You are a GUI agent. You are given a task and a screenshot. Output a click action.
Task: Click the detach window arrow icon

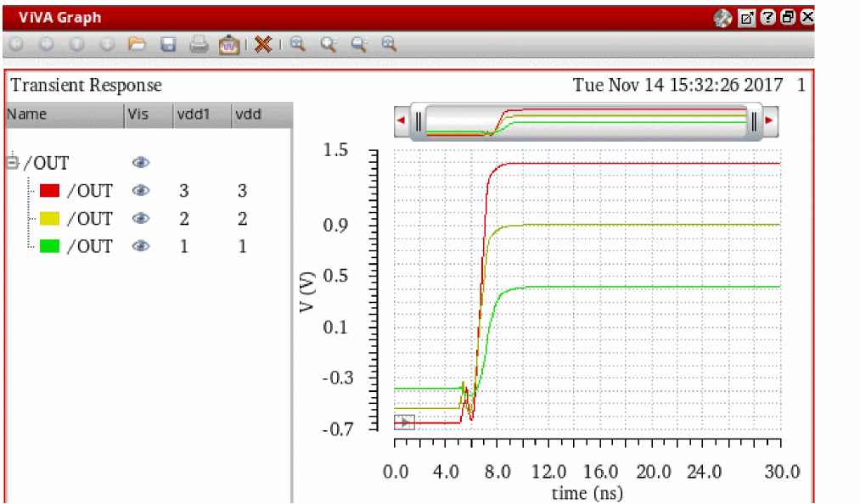pyautogui.click(x=746, y=17)
